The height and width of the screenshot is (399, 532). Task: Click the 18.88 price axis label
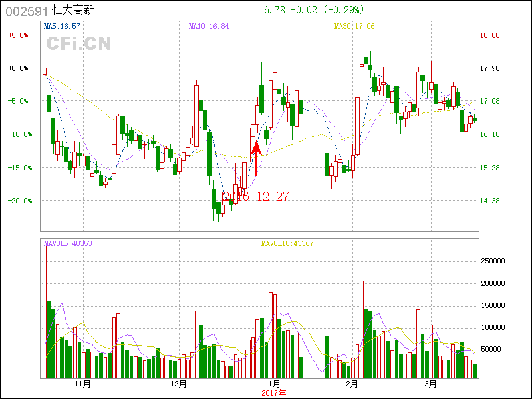[x=490, y=35]
